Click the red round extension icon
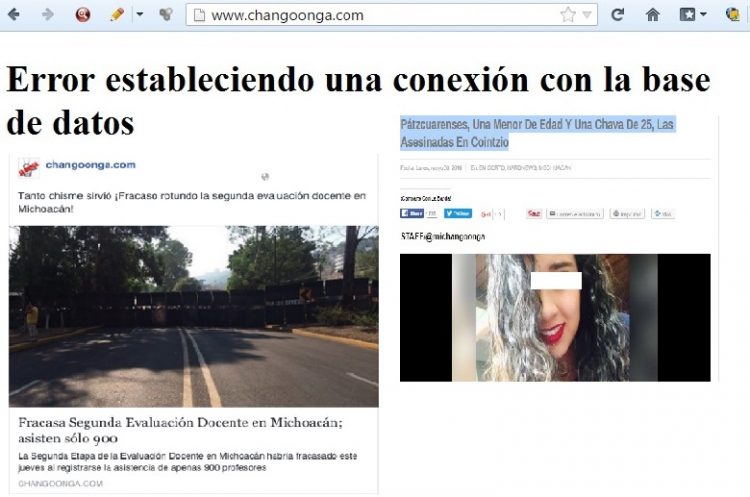750x497 pixels. click(83, 15)
